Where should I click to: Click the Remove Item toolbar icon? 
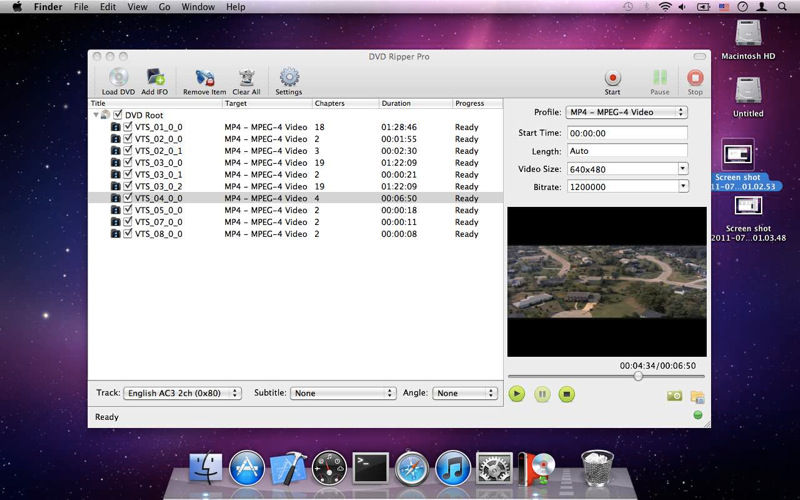point(205,78)
